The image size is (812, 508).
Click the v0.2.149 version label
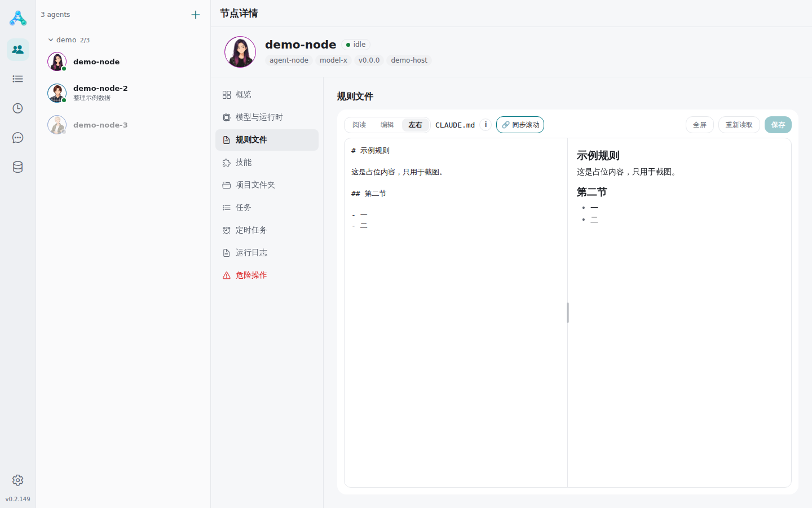[x=18, y=499]
